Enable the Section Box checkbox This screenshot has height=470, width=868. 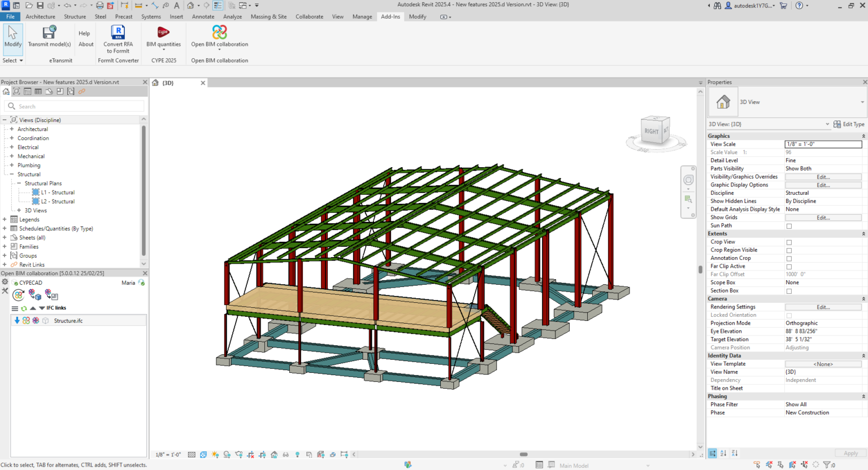[x=789, y=291]
